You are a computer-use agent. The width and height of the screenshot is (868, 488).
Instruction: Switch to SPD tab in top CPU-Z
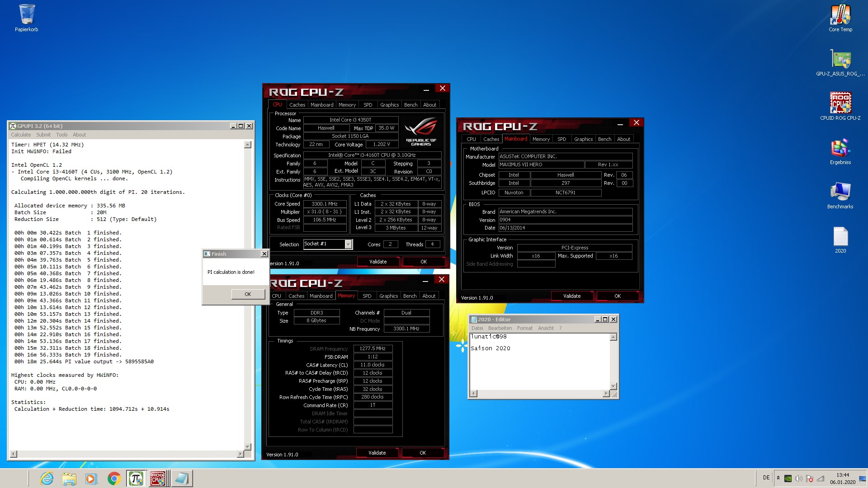point(368,105)
